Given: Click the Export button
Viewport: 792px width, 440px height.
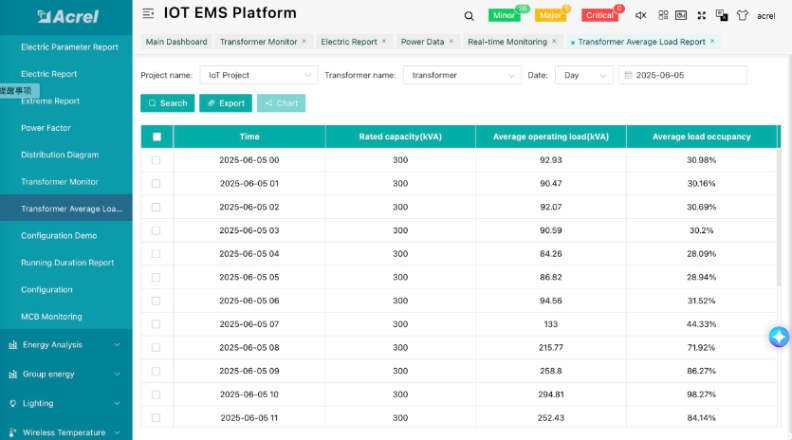Looking at the screenshot, I should [x=225, y=103].
